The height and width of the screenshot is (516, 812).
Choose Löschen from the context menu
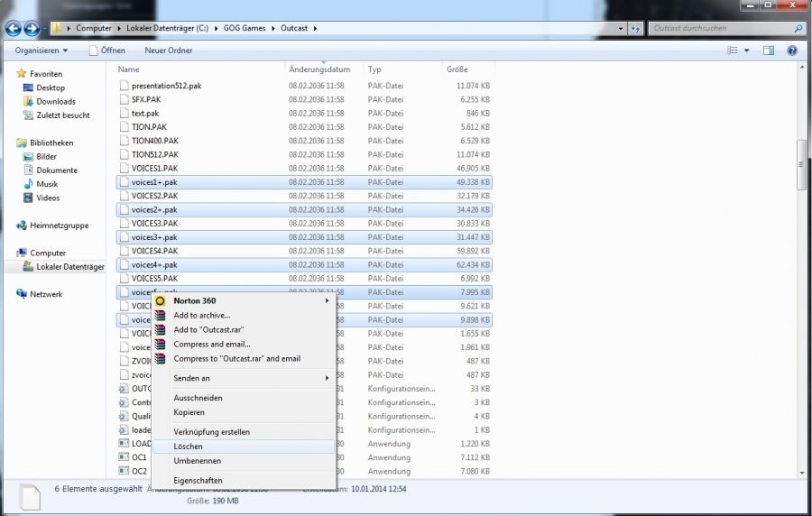188,447
